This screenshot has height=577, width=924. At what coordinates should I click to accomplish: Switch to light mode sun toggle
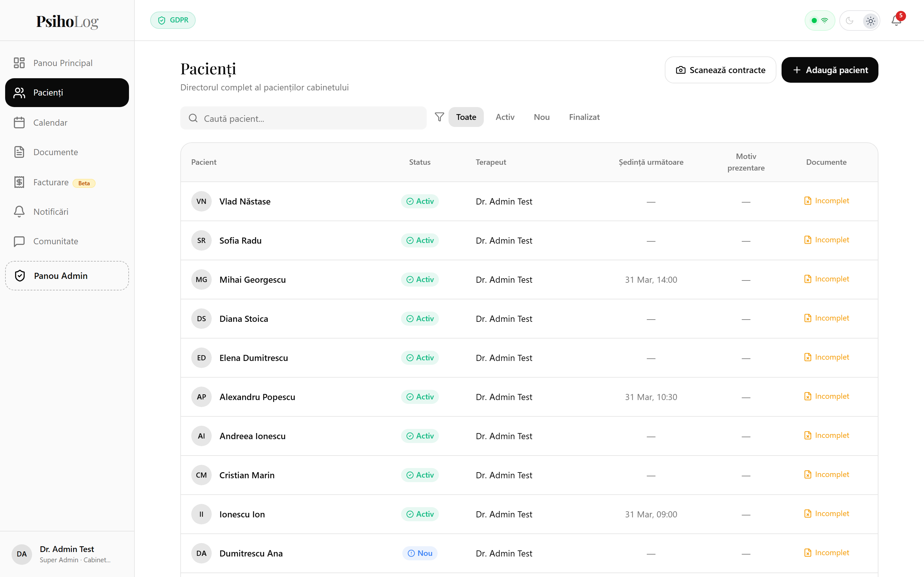(x=870, y=21)
